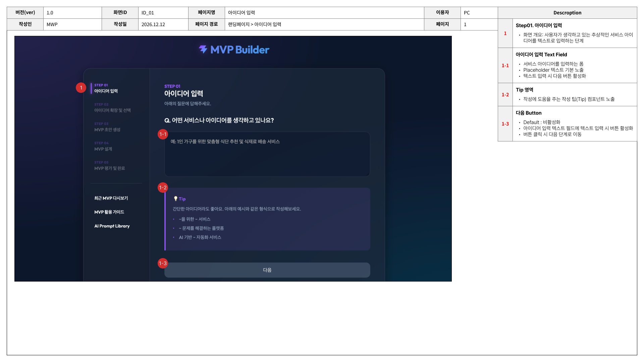Click the large '아이디어 입력' heading in main panel

click(184, 94)
